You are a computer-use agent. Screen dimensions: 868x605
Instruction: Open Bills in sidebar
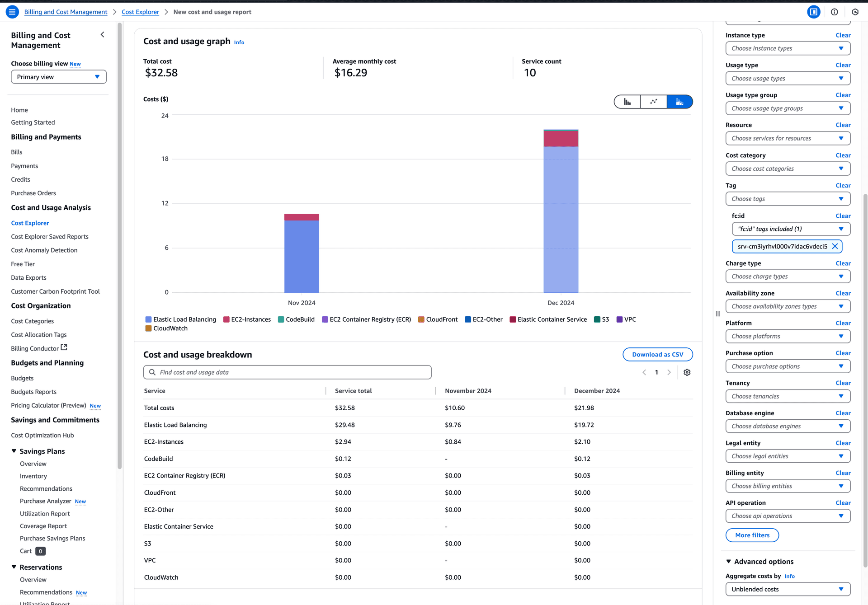(x=17, y=152)
